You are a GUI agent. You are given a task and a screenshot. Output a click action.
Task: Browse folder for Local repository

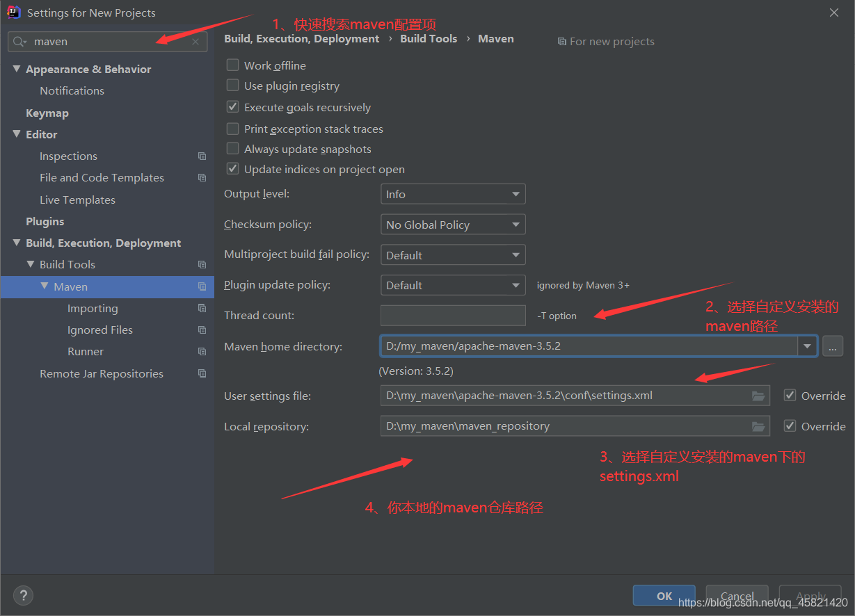click(x=758, y=426)
